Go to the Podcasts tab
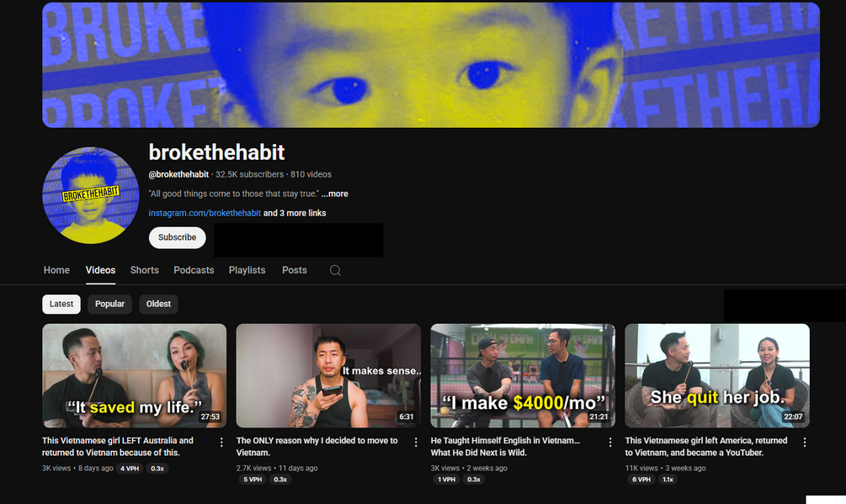The width and height of the screenshot is (846, 504). tap(194, 270)
